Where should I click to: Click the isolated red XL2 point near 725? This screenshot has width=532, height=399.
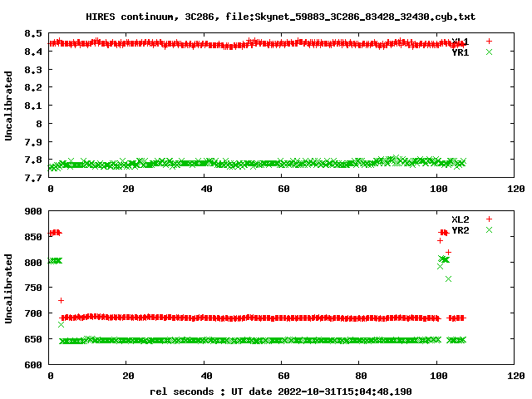[x=61, y=301]
